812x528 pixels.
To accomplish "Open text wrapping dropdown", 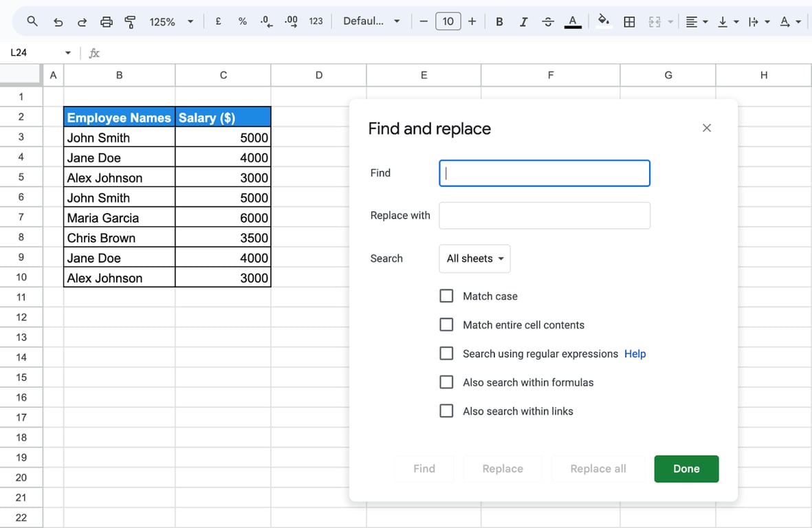I will click(759, 22).
